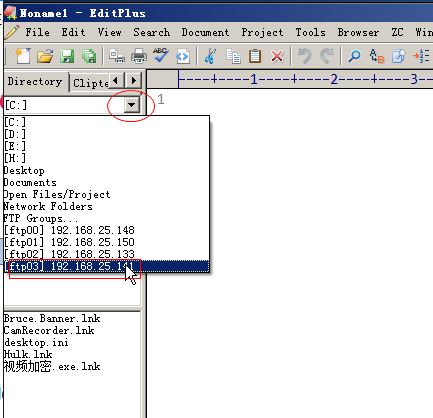Choose Documents in the dropdown list
The width and height of the screenshot is (433, 418).
tap(107, 182)
